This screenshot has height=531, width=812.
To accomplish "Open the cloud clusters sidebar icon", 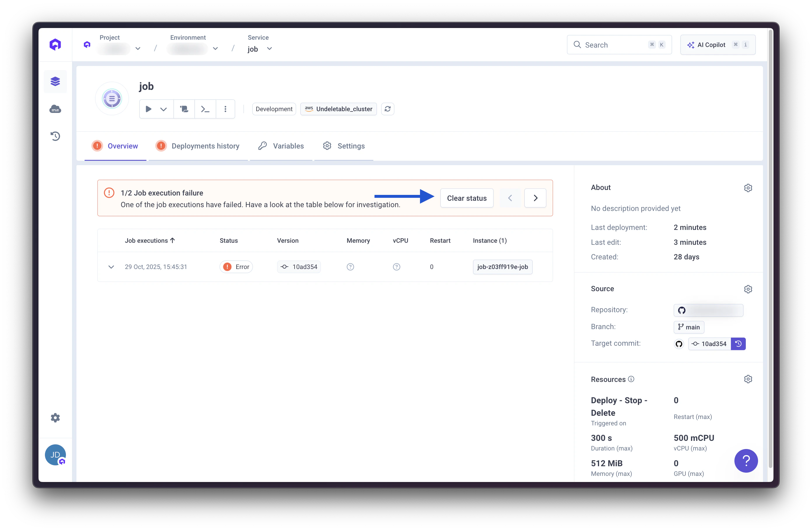I will [x=55, y=109].
